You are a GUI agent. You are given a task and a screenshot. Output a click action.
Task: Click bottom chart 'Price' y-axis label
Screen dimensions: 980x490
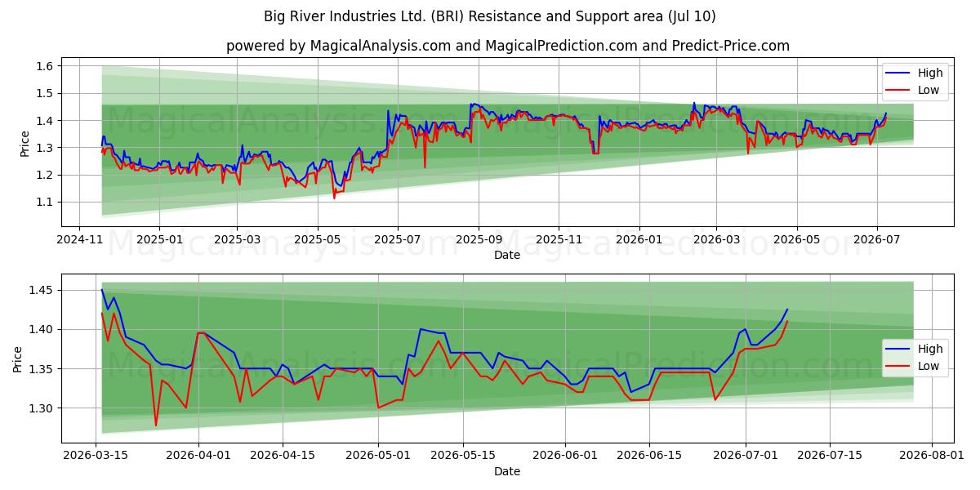click(19, 359)
